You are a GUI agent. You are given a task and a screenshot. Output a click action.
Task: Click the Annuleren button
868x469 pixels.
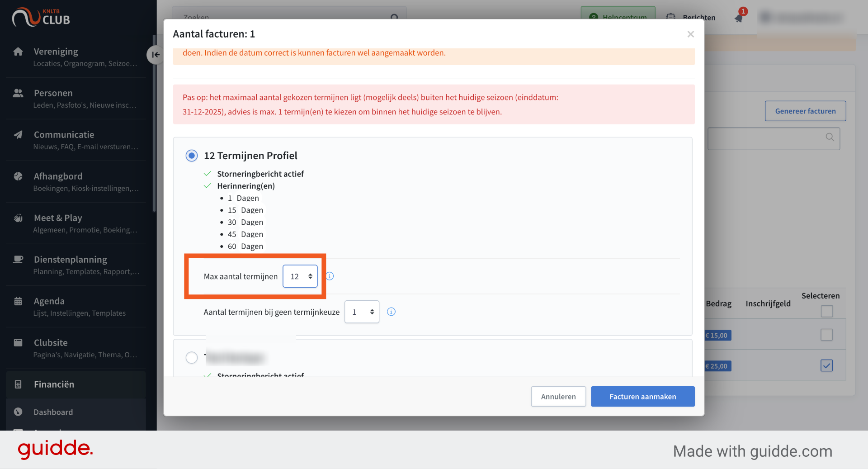(x=558, y=397)
